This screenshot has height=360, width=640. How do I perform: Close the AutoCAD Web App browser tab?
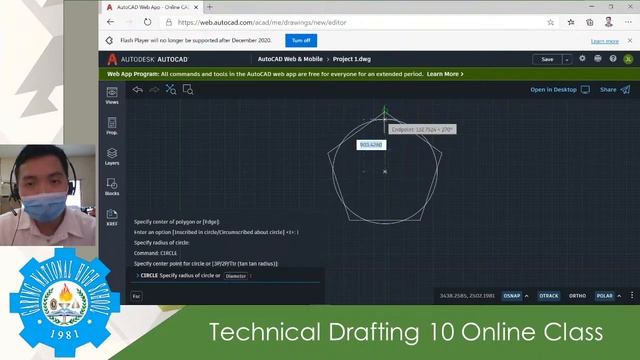point(196,7)
